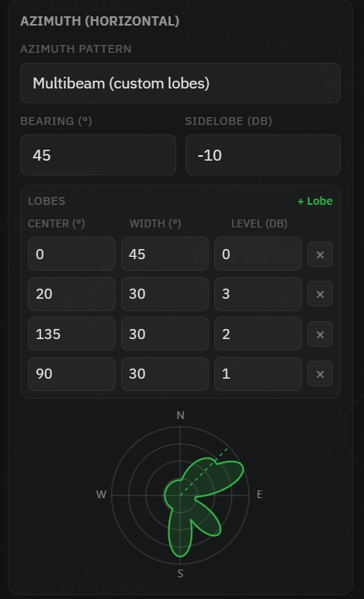This screenshot has height=599, width=364.
Task: Edit the center value 90
Action: [x=72, y=374]
